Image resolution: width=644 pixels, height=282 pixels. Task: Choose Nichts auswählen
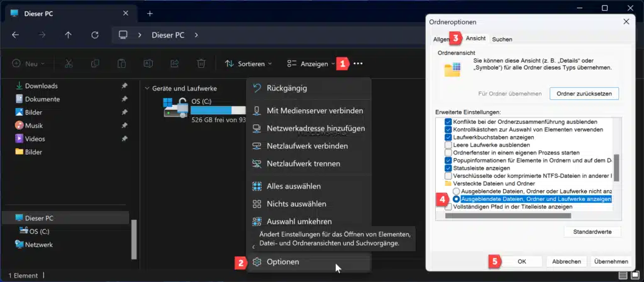pyautogui.click(x=308, y=203)
